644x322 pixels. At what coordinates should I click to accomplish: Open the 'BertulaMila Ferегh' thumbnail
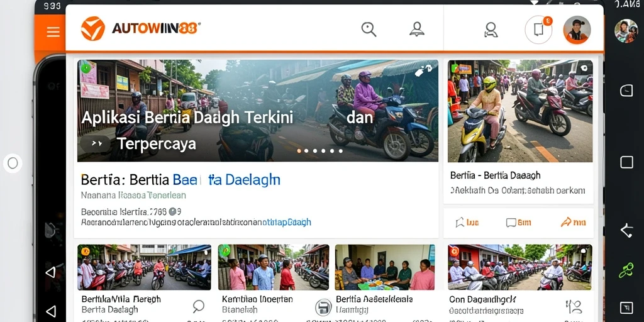[144, 267]
